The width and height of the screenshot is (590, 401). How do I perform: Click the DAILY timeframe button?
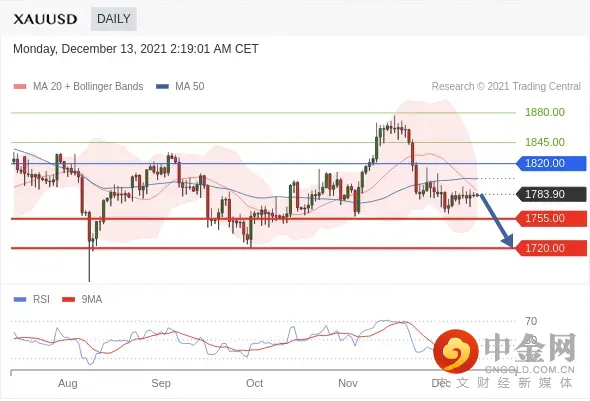point(113,19)
